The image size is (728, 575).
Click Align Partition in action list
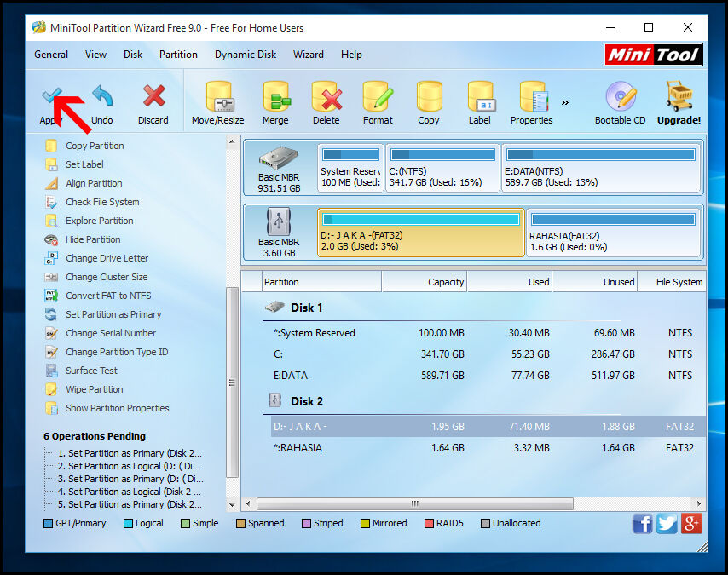[x=94, y=183]
